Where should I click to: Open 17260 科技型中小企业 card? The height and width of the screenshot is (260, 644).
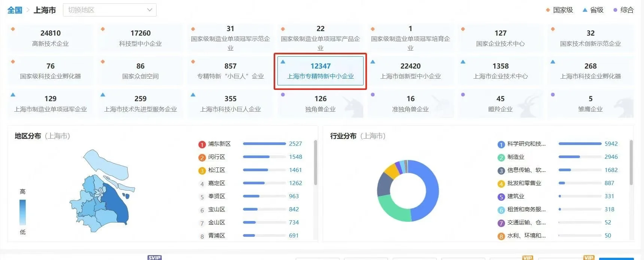[140, 38]
